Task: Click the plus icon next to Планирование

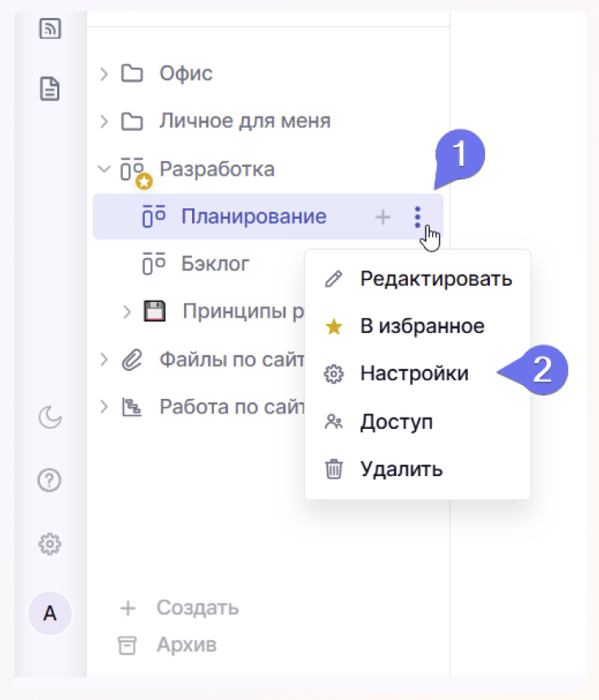Action: pyautogui.click(x=383, y=217)
